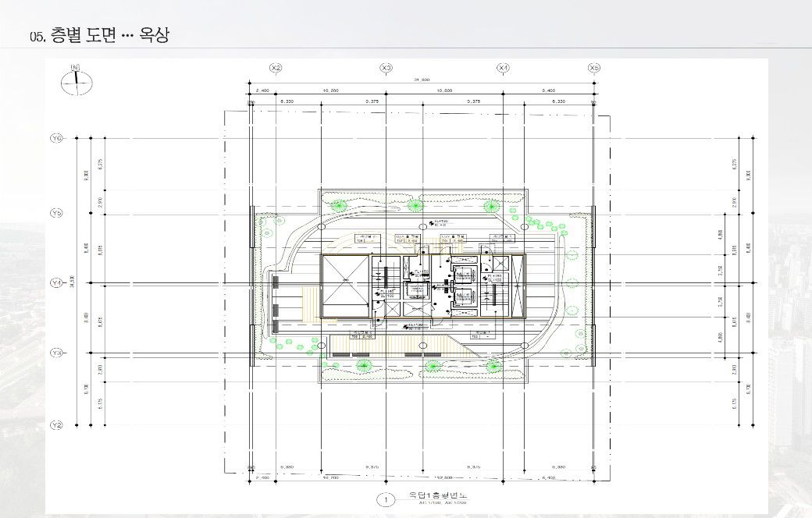Select the Y6 grid bubble

coord(56,138)
